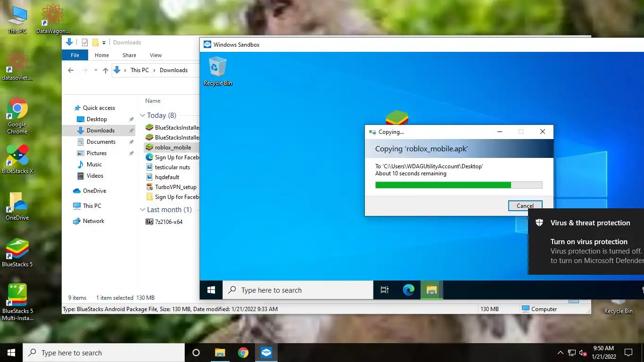The image size is (644, 362).
Task: Click breadcrumb chevron after This PC
Action: point(154,70)
